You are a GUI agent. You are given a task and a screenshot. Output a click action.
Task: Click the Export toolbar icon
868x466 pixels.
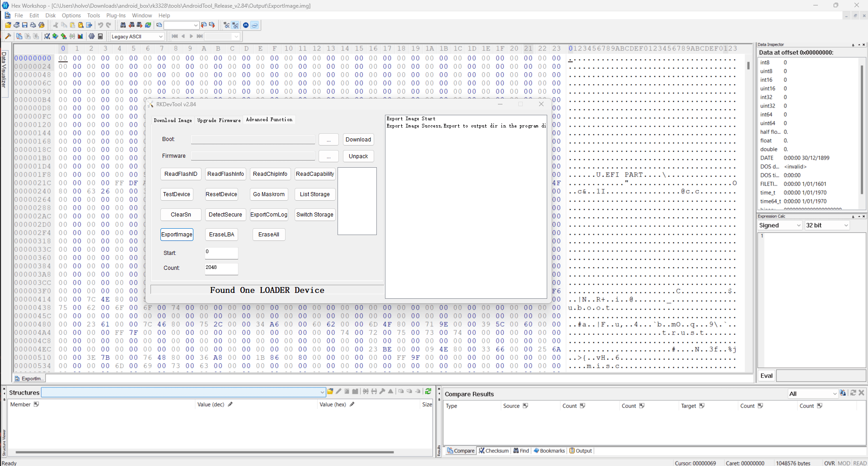pyautogui.click(x=89, y=25)
